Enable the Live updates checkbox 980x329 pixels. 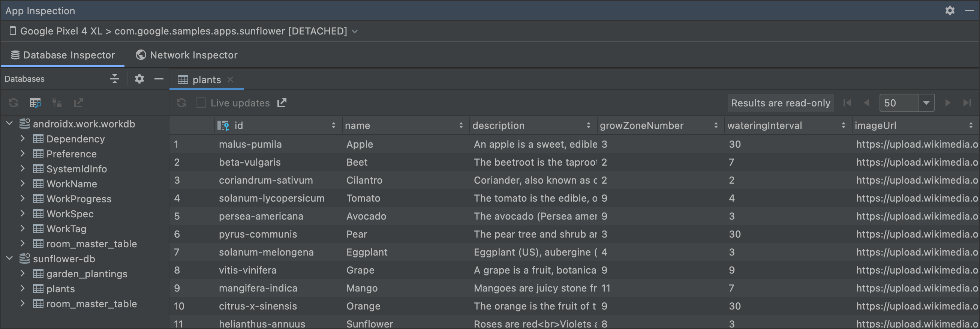click(x=201, y=103)
